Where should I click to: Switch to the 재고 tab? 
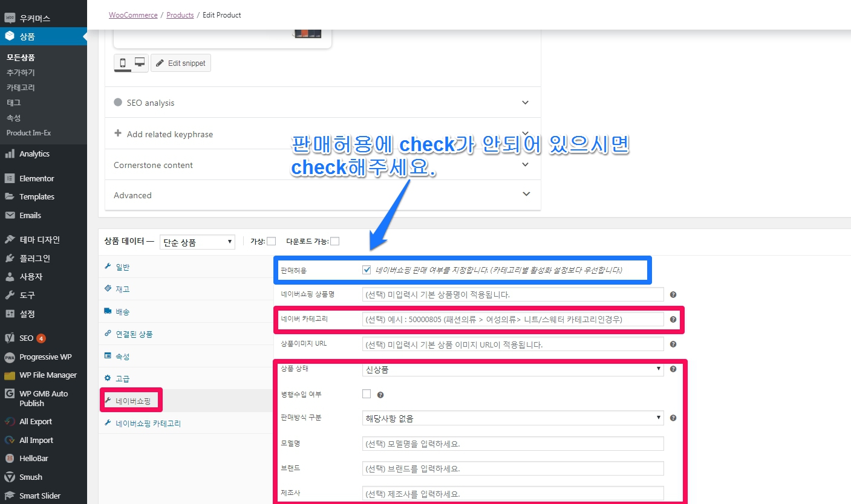tap(123, 289)
